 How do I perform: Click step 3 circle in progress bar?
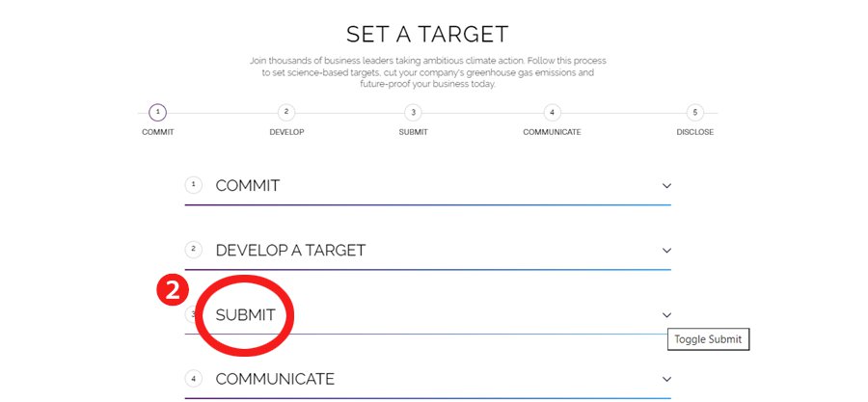413,113
